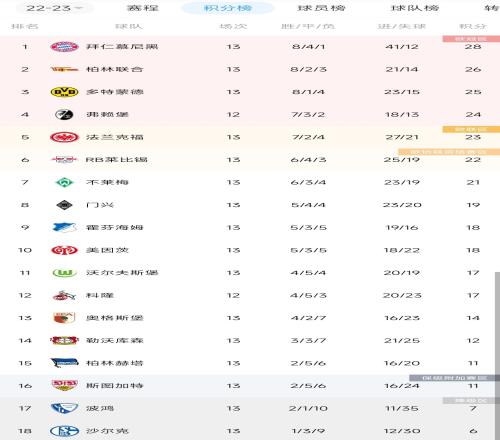Viewport: 500px width, 440px height.
Task: Open the 22-23 season dropdown
Action: click(54, 8)
